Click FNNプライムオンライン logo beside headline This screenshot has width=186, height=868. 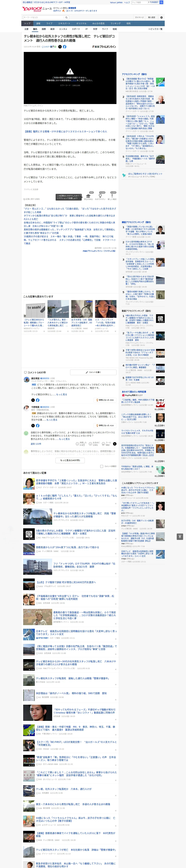click(x=104, y=47)
